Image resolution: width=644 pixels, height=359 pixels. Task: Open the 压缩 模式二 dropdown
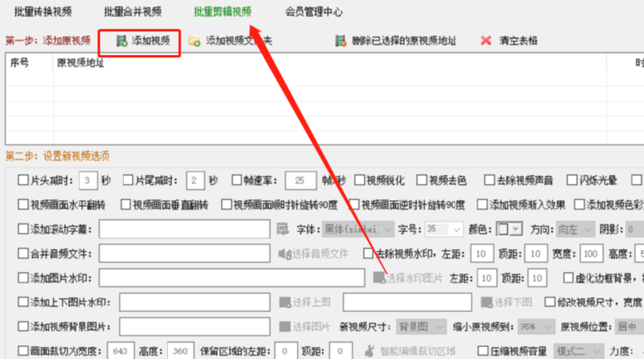click(579, 351)
